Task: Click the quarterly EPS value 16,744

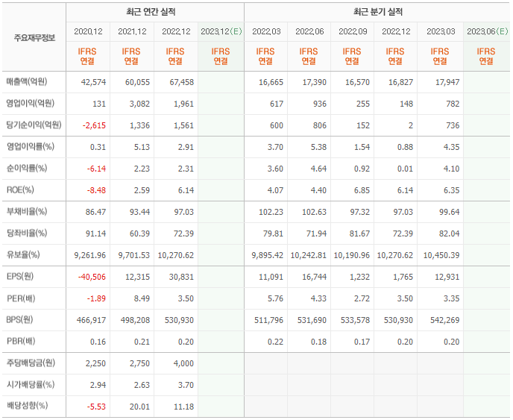Action: [x=314, y=277]
